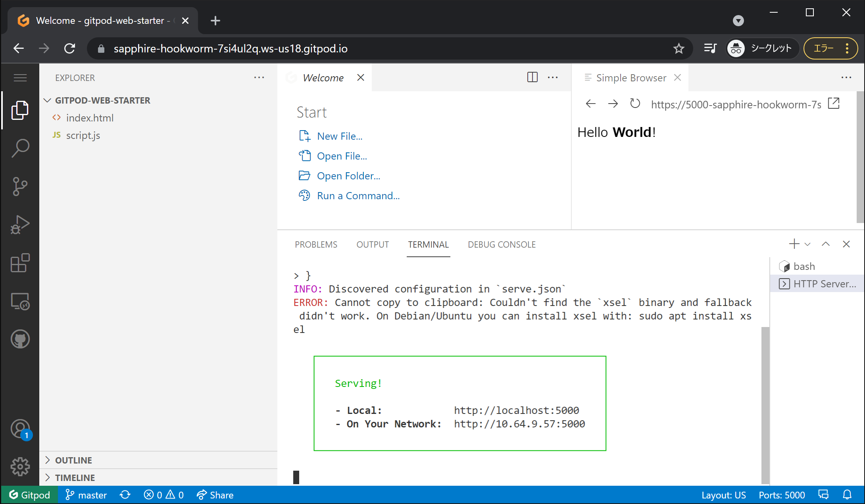The image size is (865, 504).
Task: Open Run and Debug view icon
Action: [20, 225]
